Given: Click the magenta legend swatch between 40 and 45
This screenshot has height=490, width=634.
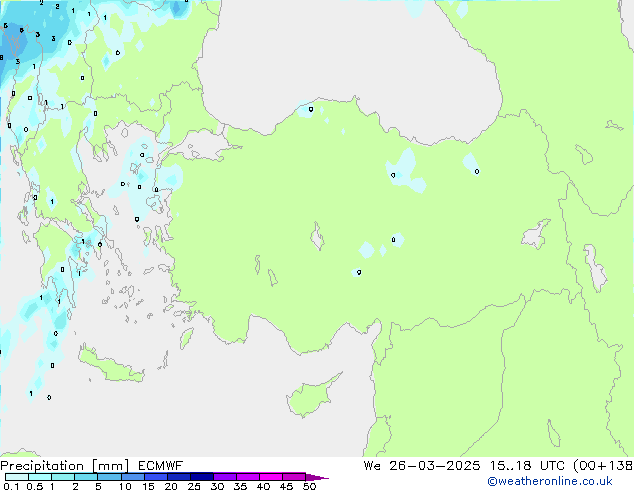Looking at the screenshot, I should point(271,477).
